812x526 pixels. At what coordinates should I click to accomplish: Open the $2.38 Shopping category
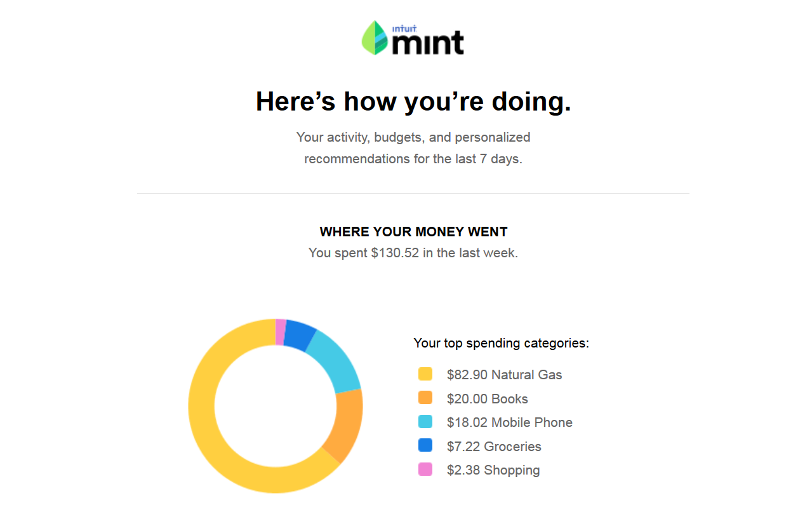(493, 470)
